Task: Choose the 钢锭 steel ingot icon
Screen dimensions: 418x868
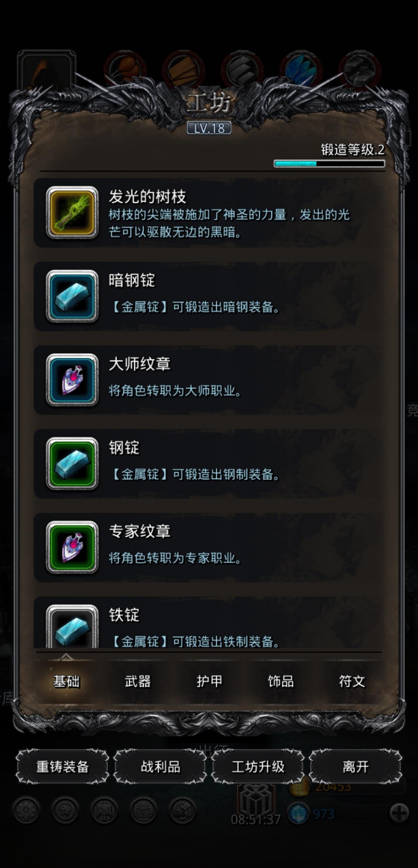Action: 72,463
